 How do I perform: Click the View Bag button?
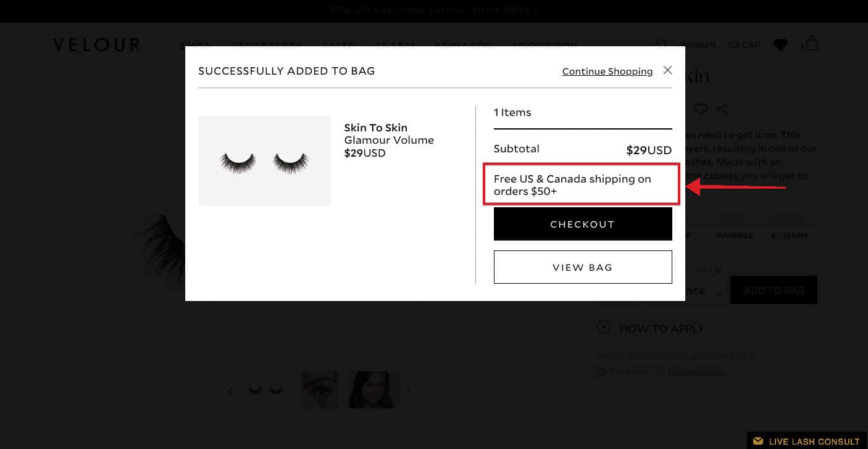coord(582,267)
